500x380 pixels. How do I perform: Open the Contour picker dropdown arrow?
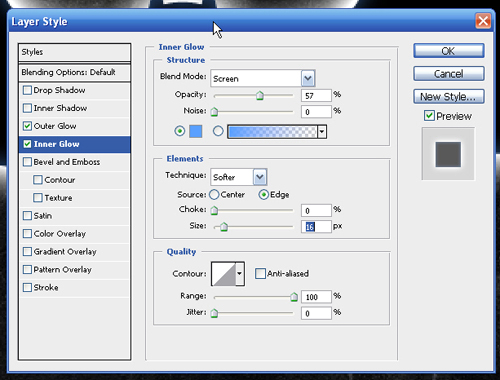point(240,274)
